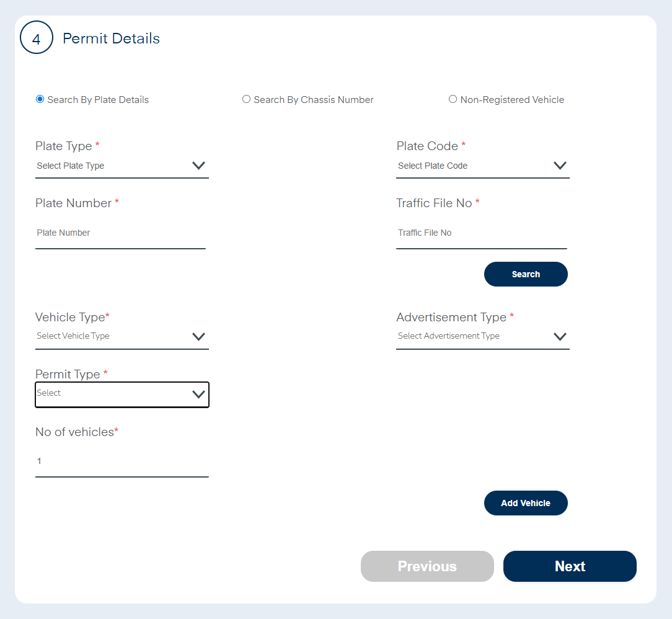Go to the Next step
This screenshot has width=672, height=619.
570,566
